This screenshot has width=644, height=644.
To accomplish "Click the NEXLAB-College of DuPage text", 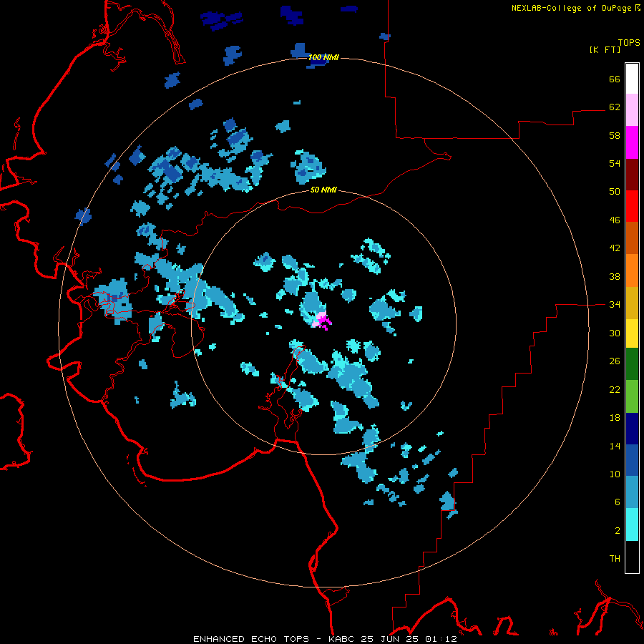I will [571, 8].
